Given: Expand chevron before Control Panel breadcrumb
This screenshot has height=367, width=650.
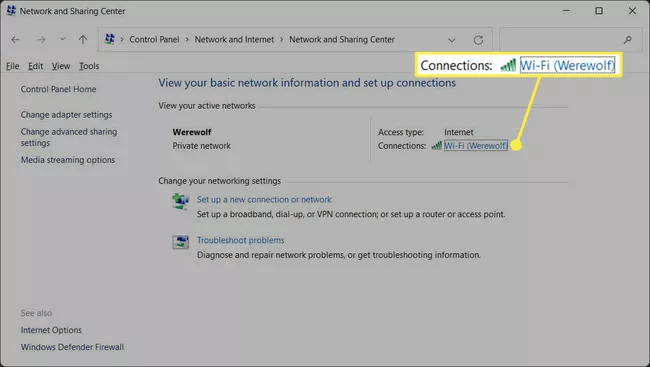Looking at the screenshot, I should pos(122,39).
